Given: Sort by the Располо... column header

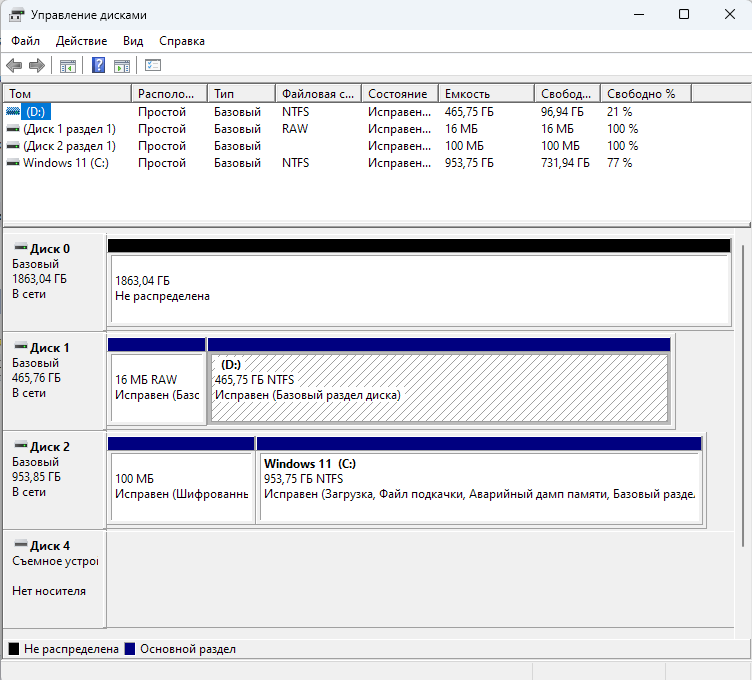Looking at the screenshot, I should coord(169,94).
